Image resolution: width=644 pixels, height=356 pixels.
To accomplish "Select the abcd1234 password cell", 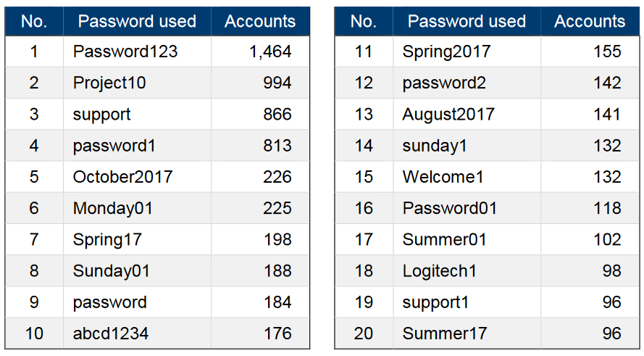I will click(111, 334).
